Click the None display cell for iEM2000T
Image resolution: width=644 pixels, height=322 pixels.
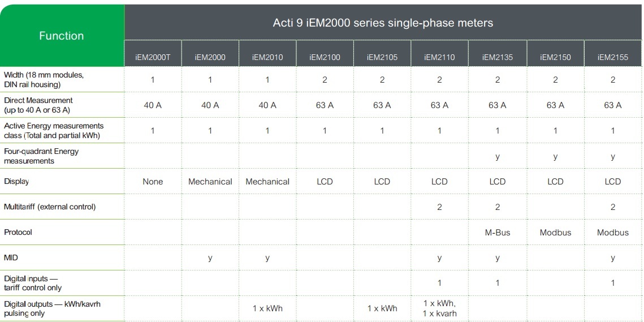pos(153,181)
